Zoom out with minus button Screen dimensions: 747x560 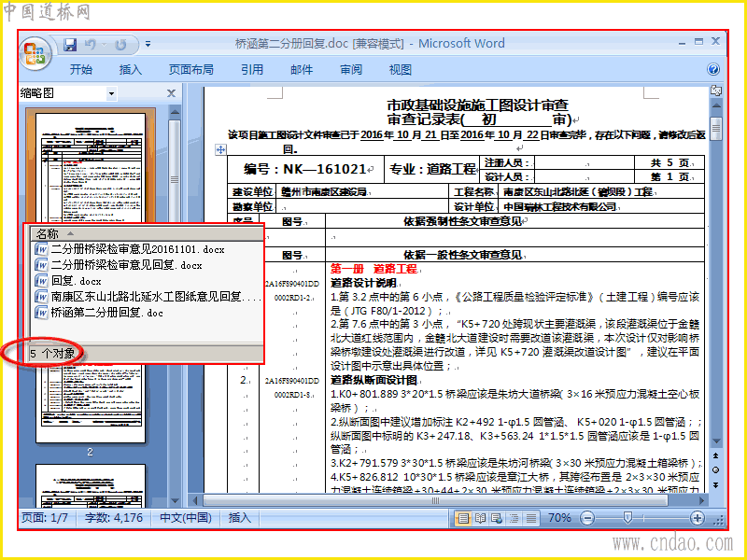588,518
